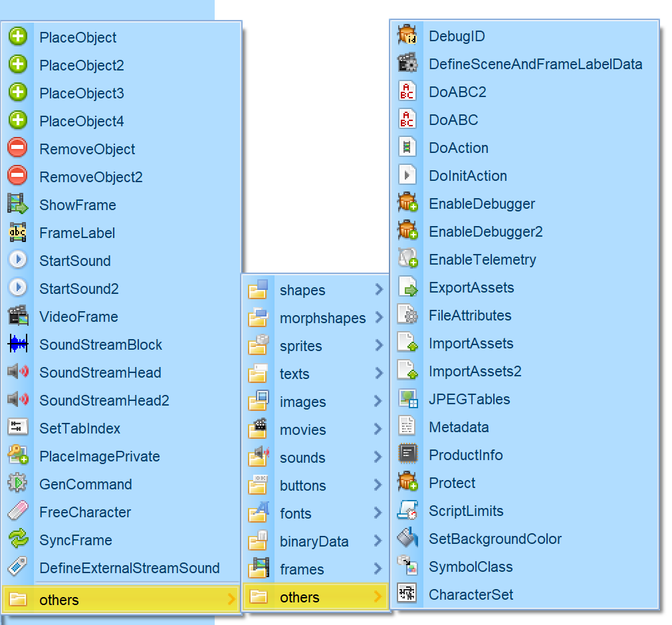
Task: Click the filmstrip icon next to ShowFrame
Action: pos(18,205)
